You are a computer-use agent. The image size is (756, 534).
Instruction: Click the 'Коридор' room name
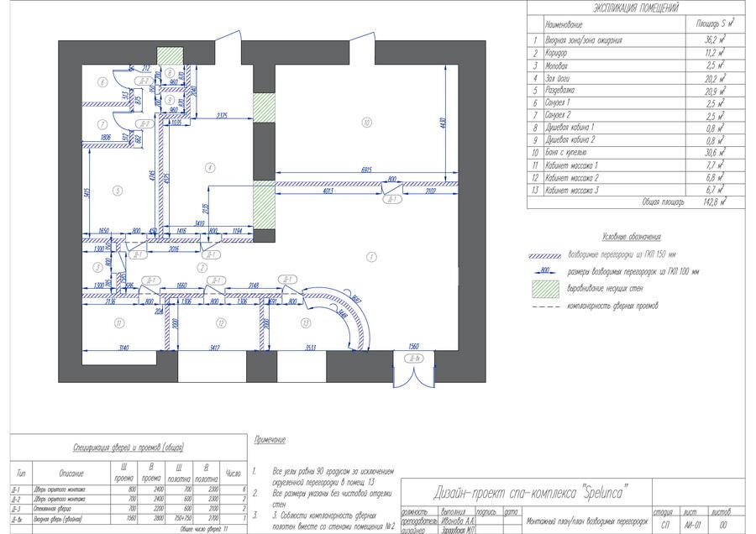click(556, 53)
